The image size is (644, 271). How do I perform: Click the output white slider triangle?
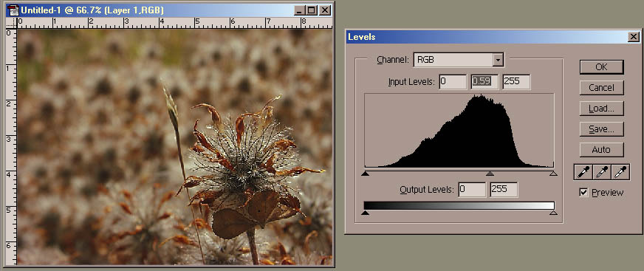(x=553, y=213)
